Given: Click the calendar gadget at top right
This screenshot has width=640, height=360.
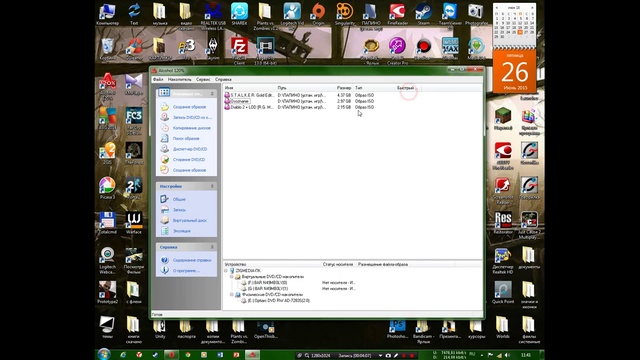Looking at the screenshot, I should [514, 23].
